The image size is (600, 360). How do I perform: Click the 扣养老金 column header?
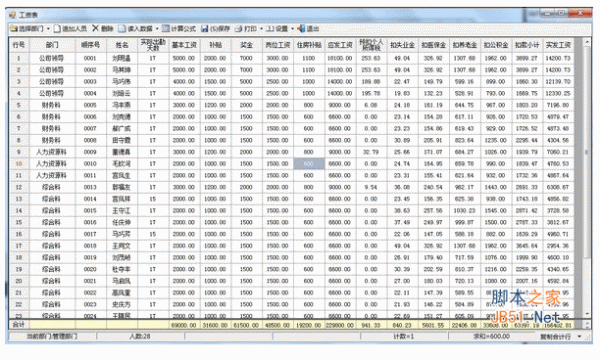pyautogui.click(x=465, y=45)
